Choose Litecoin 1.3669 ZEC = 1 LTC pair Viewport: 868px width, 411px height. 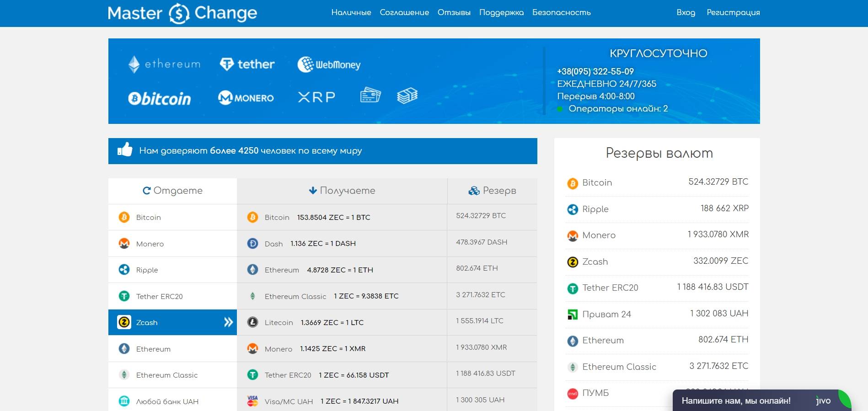point(342,322)
